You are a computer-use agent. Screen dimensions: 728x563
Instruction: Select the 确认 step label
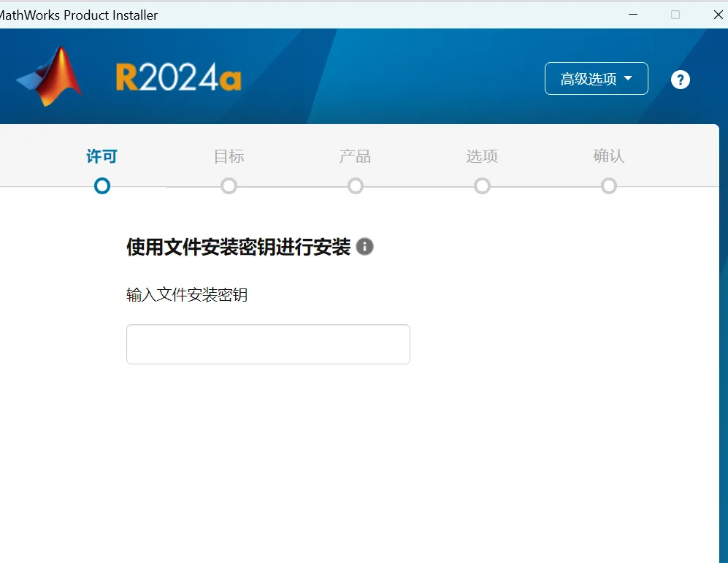[609, 156]
